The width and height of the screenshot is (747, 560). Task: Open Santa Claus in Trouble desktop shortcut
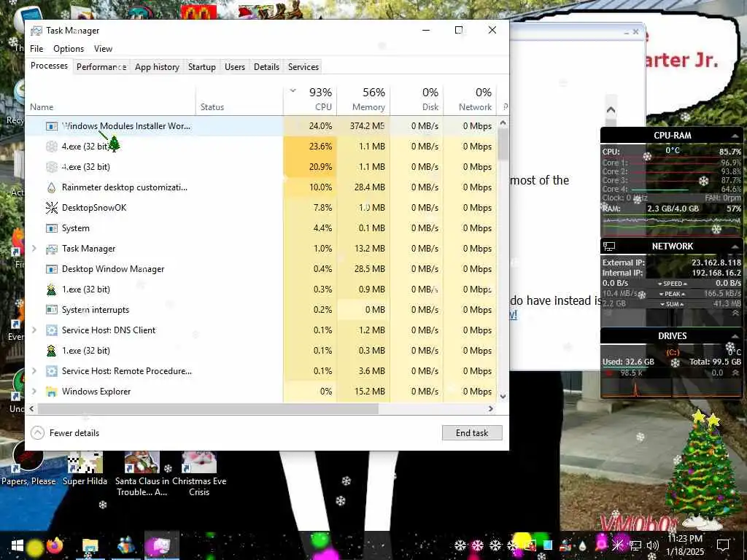click(x=142, y=474)
